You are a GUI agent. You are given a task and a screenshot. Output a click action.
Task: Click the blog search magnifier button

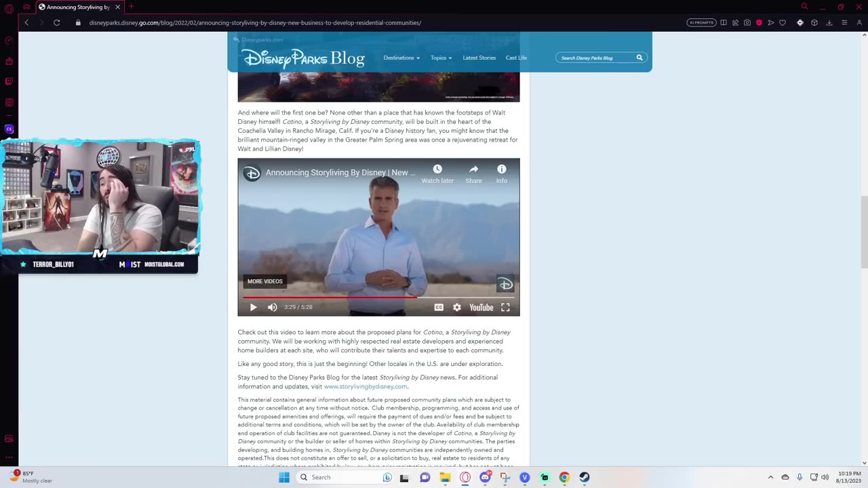(639, 58)
